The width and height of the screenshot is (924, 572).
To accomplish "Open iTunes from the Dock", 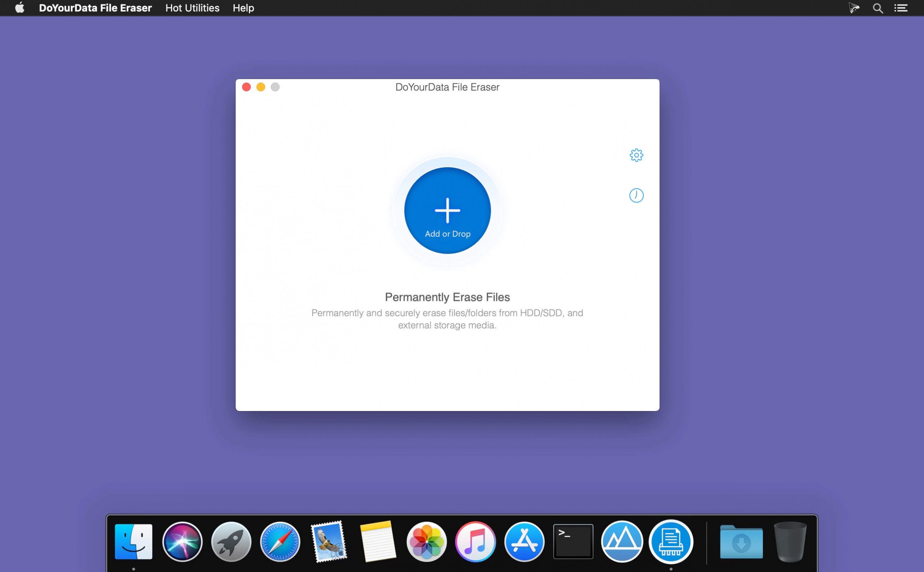I will pyautogui.click(x=475, y=542).
